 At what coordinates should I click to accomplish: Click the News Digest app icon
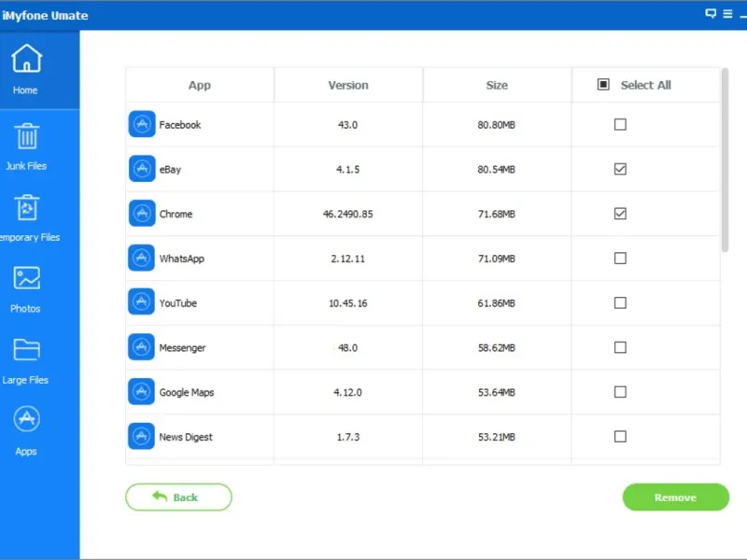(142, 436)
